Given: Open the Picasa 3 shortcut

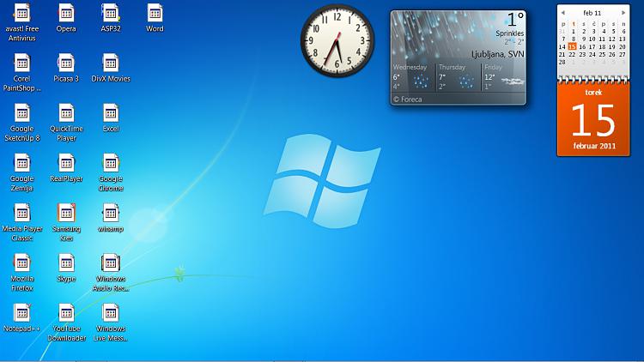Looking at the screenshot, I should pos(66,68).
